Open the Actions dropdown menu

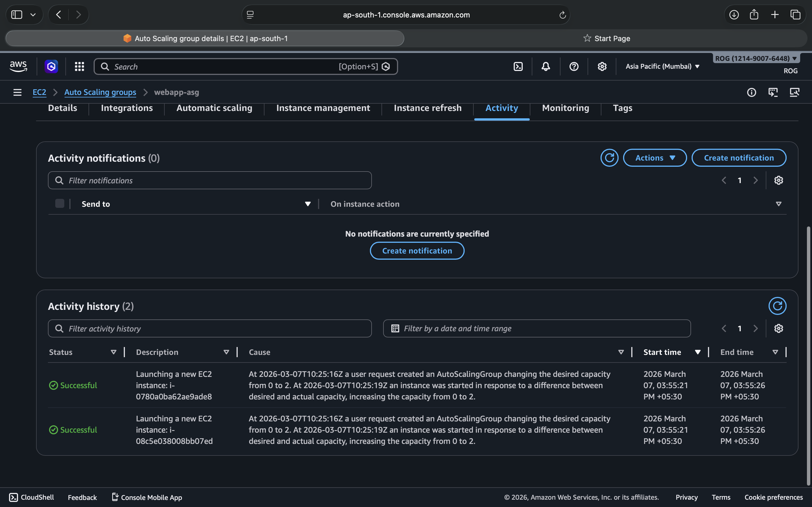pyautogui.click(x=655, y=158)
